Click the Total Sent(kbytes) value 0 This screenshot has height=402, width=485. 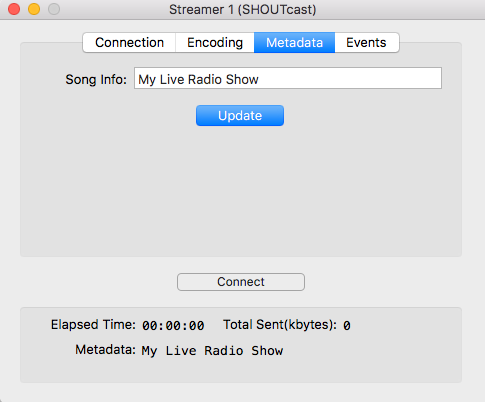pos(347,326)
